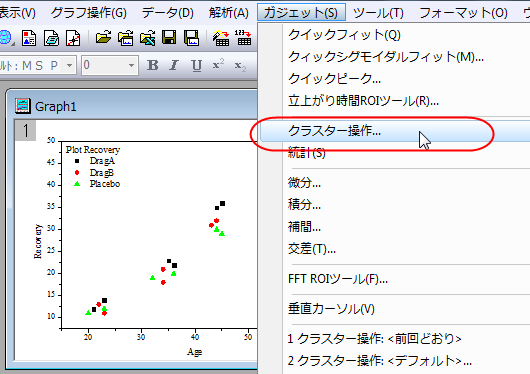Screen dimensions: 530x374
Task: Open the 解析(A) menu
Action: (x=228, y=13)
